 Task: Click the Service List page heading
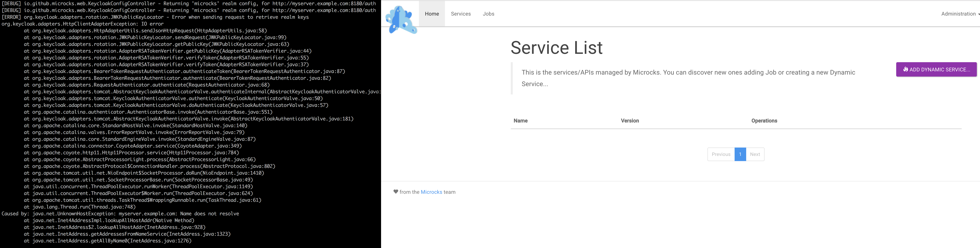(x=557, y=47)
